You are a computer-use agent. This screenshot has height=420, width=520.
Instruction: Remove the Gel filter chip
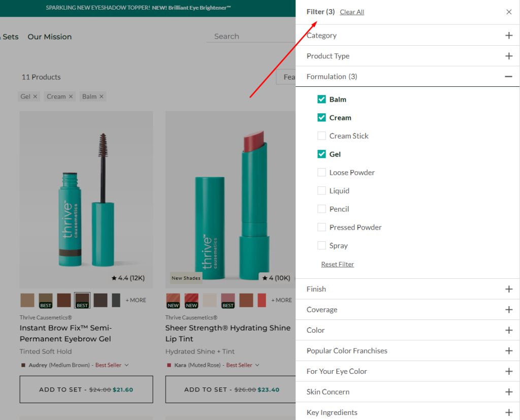pyautogui.click(x=35, y=96)
